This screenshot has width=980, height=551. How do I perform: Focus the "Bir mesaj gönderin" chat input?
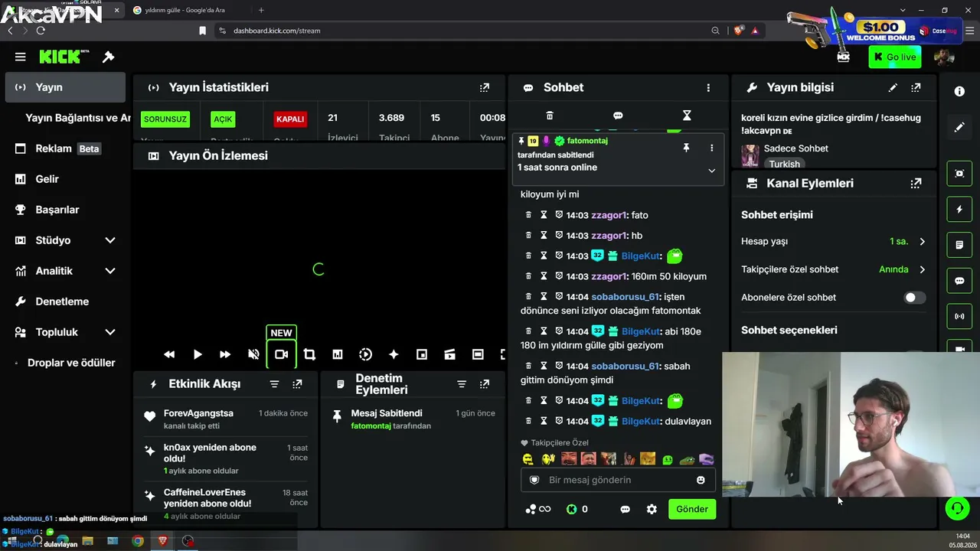click(618, 480)
